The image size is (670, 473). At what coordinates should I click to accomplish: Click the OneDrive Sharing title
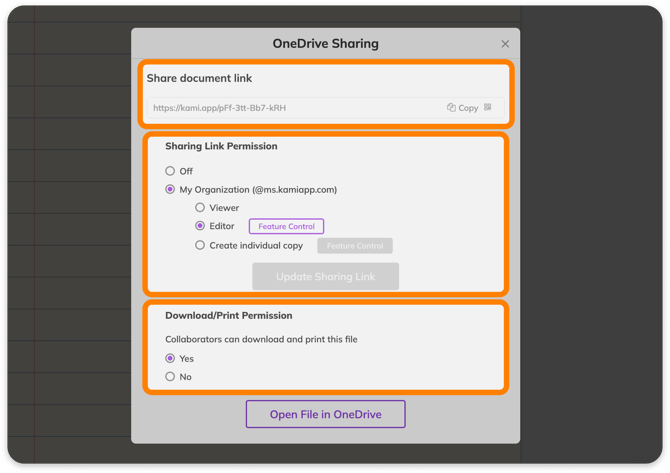[326, 44]
